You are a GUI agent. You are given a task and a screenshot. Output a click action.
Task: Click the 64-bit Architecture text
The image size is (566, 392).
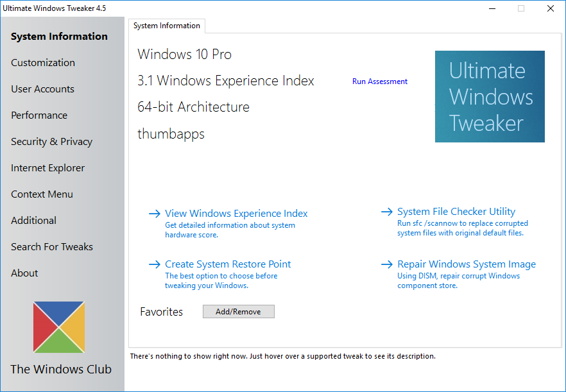(194, 107)
